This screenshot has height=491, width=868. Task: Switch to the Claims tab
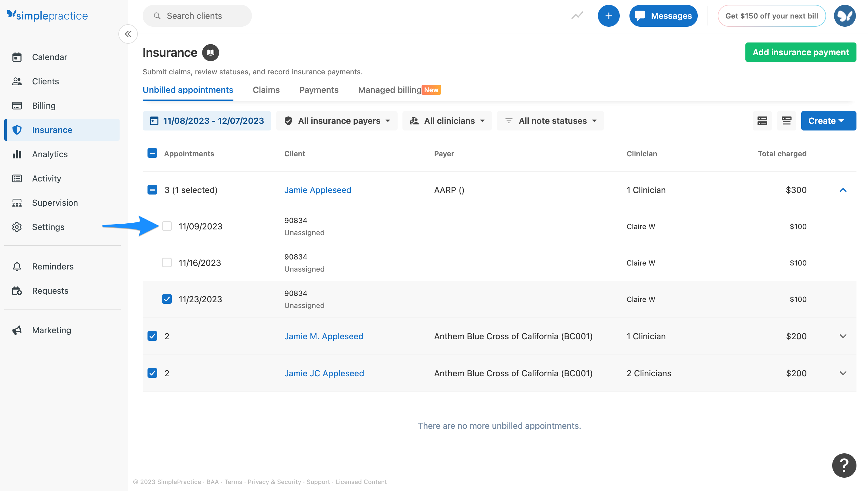click(266, 90)
